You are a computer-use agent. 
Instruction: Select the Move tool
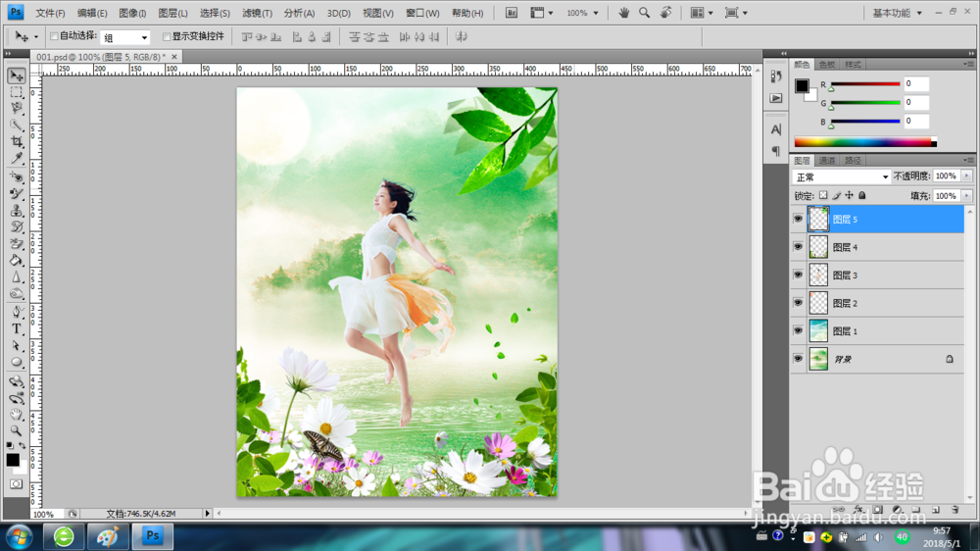tap(17, 75)
